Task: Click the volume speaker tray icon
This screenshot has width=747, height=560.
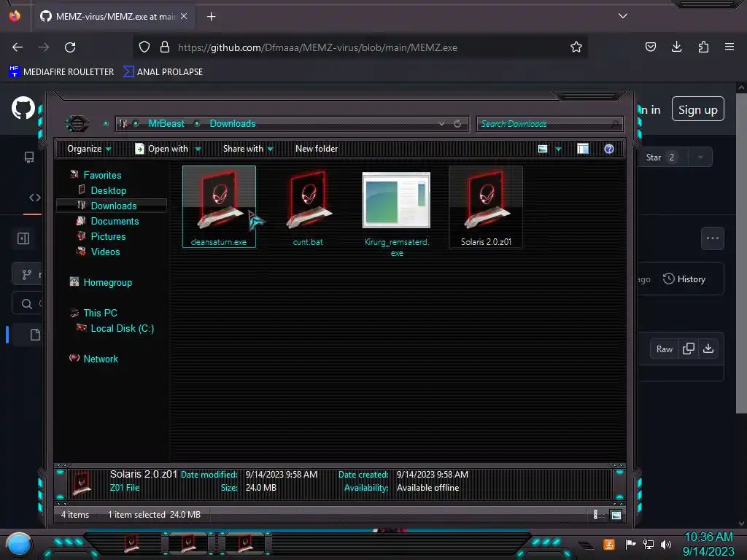Action: click(x=665, y=544)
